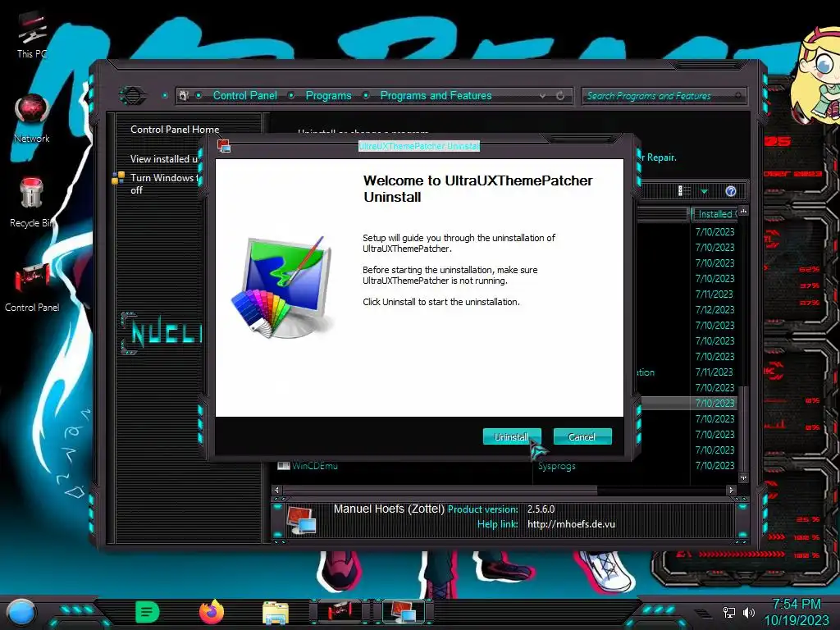This screenshot has width=840, height=630.
Task: Click the volume speaker tray icon
Action: tap(748, 612)
